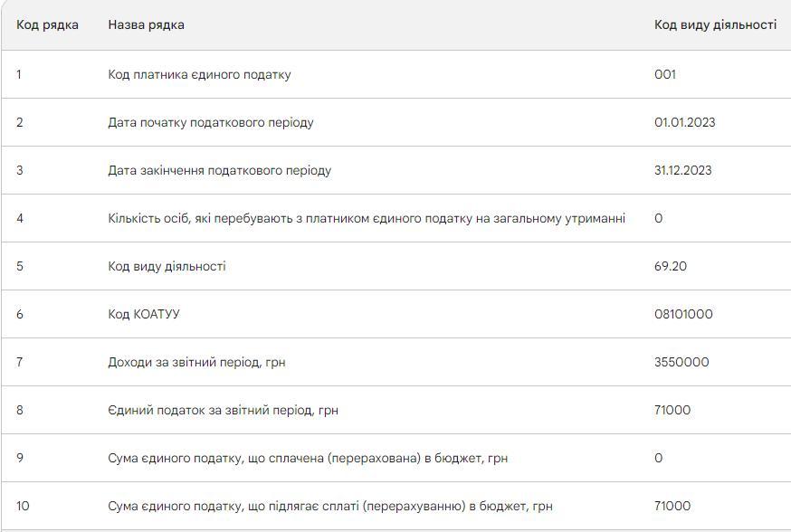Click the date 01.01.2023
The width and height of the screenshot is (791, 532).
click(684, 122)
